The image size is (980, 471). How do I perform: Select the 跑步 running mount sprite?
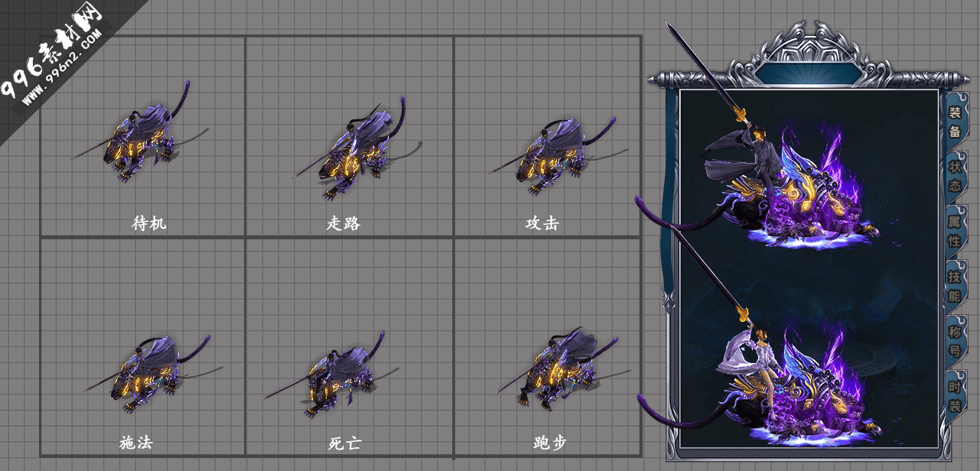click(x=562, y=369)
